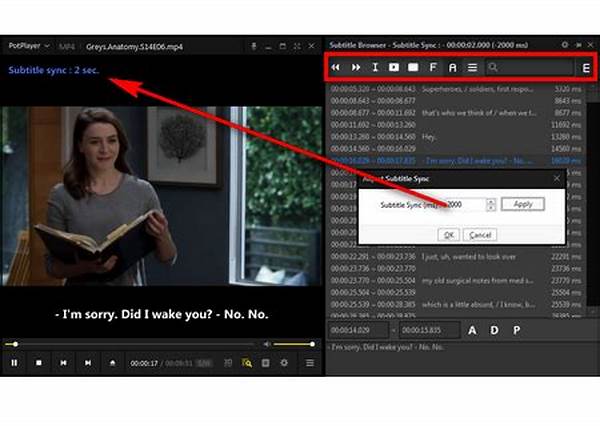Select subtitle row 'my old surgical notes from med s...'

455,281
